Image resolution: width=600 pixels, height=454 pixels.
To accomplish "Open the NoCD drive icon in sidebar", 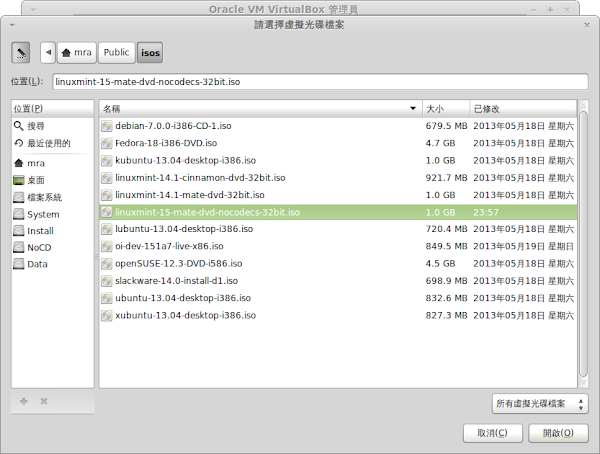I will click(18, 247).
